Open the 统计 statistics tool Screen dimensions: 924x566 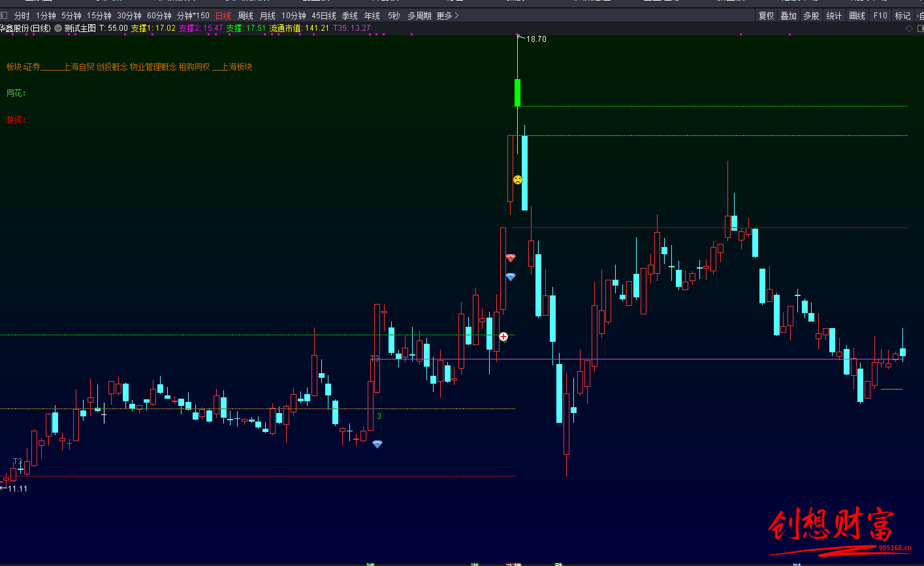(x=834, y=16)
